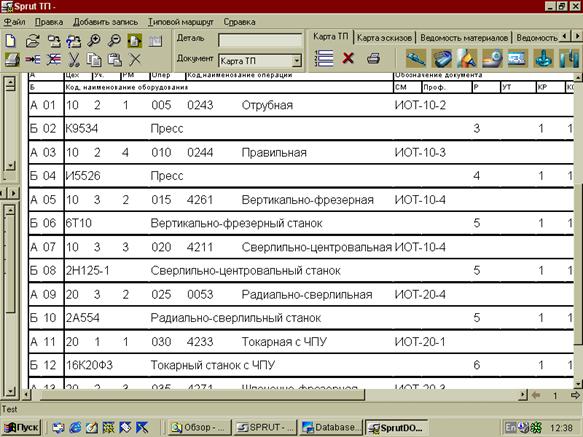Click the tab strip right scroll arrow
The image size is (583, 437).
click(577, 36)
